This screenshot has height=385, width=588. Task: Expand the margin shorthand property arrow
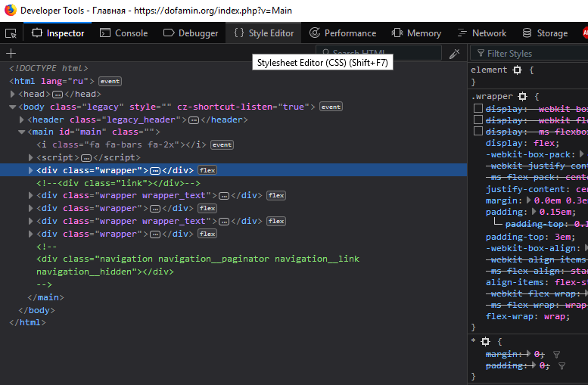[528, 200]
